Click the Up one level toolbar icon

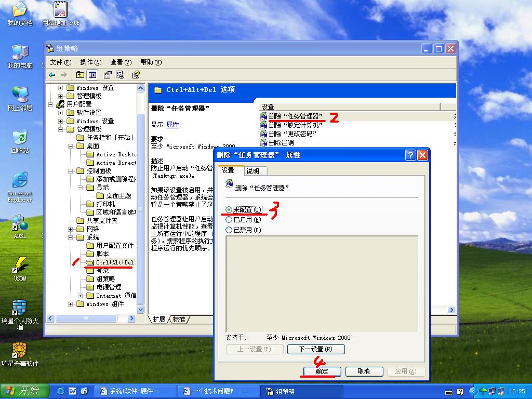pyautogui.click(x=80, y=75)
